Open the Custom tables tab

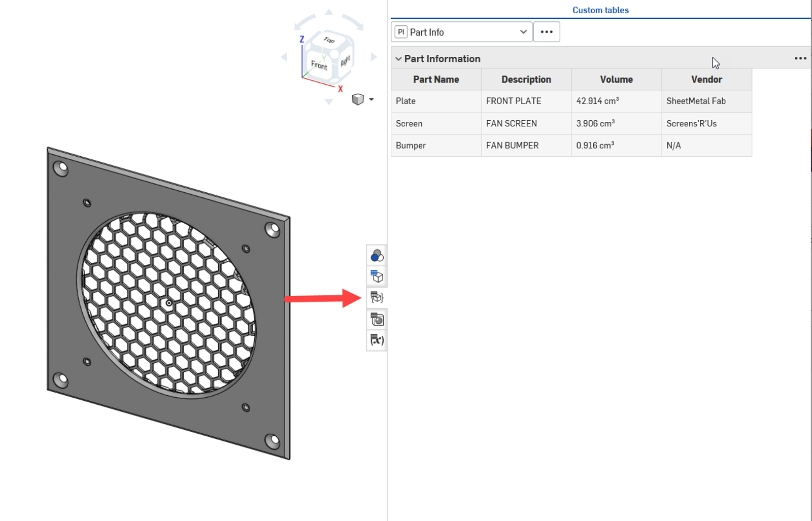(600, 10)
